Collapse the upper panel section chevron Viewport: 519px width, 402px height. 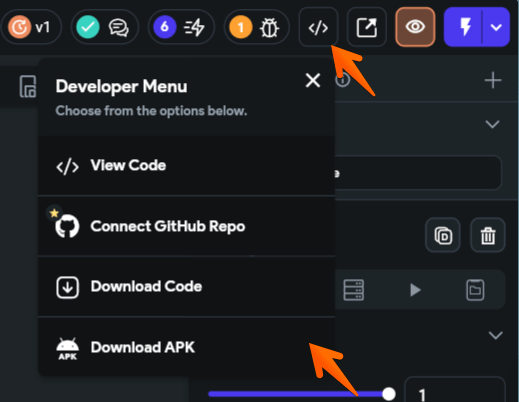[492, 124]
